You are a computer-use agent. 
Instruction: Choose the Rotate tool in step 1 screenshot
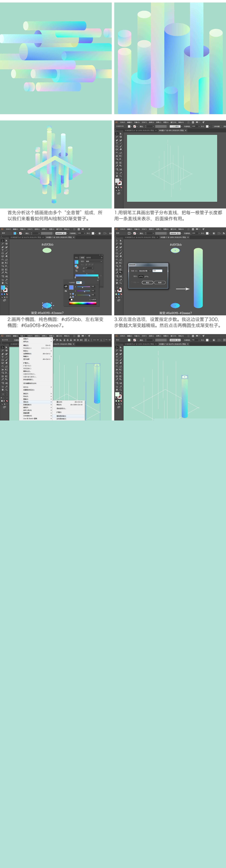[117, 153]
